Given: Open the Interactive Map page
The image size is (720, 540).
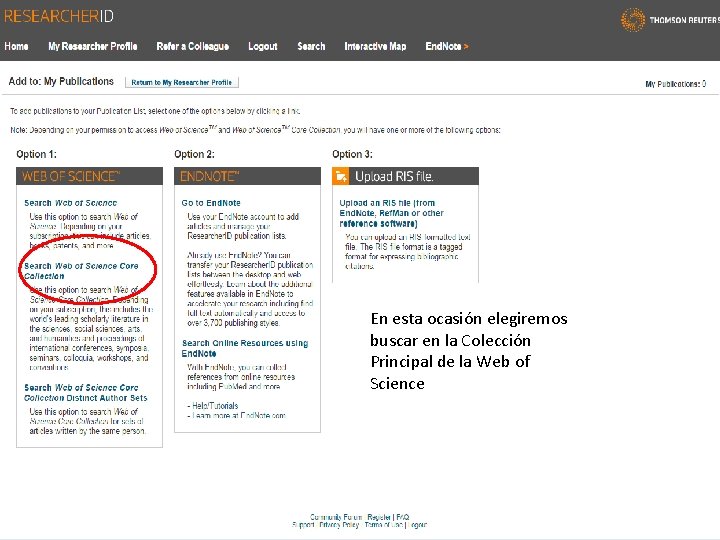Looking at the screenshot, I should (375, 46).
